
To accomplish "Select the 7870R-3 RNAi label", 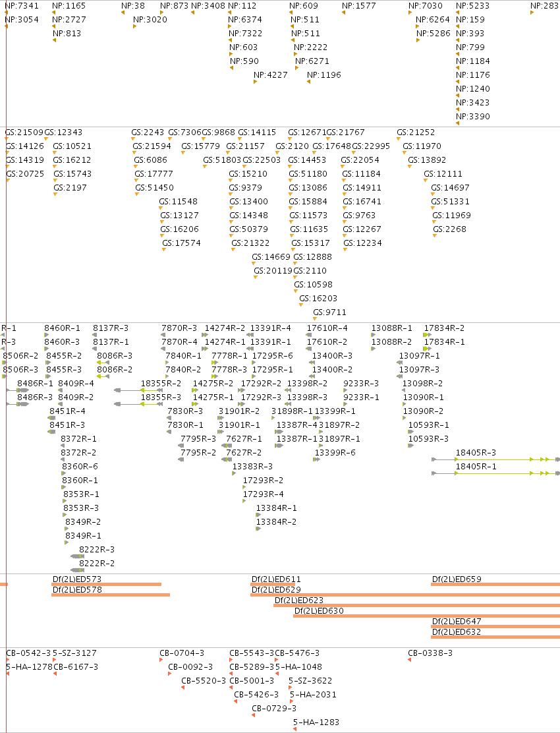I will 179,328.
